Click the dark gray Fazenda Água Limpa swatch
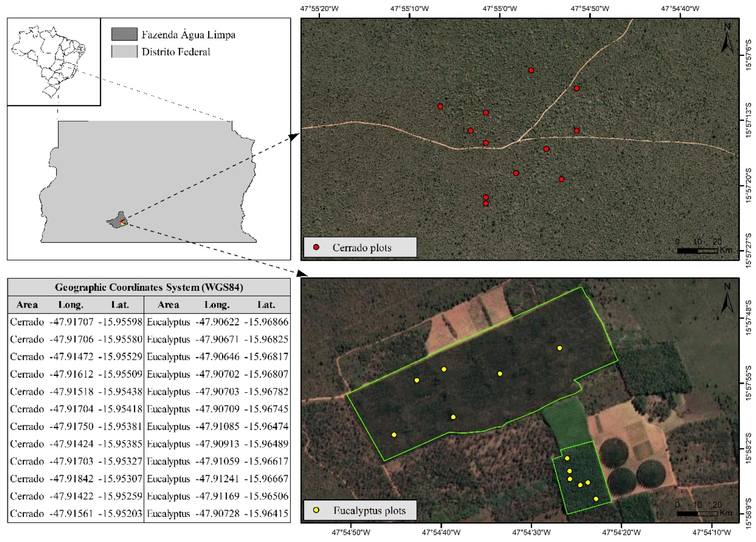Screen dimensions: 756x542 pyautogui.click(x=124, y=34)
